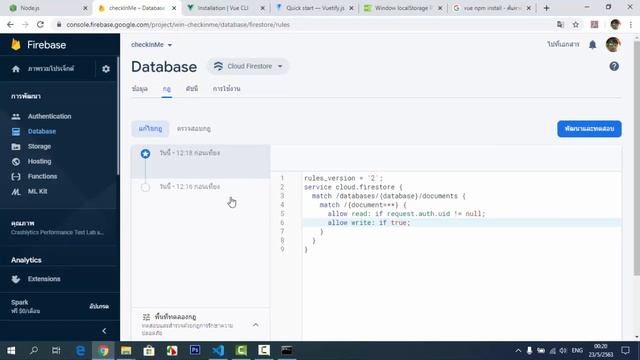Image resolution: width=640 pixels, height=360 pixels.
Task: Switch to Installation Vue CLI tab
Action: point(225,8)
